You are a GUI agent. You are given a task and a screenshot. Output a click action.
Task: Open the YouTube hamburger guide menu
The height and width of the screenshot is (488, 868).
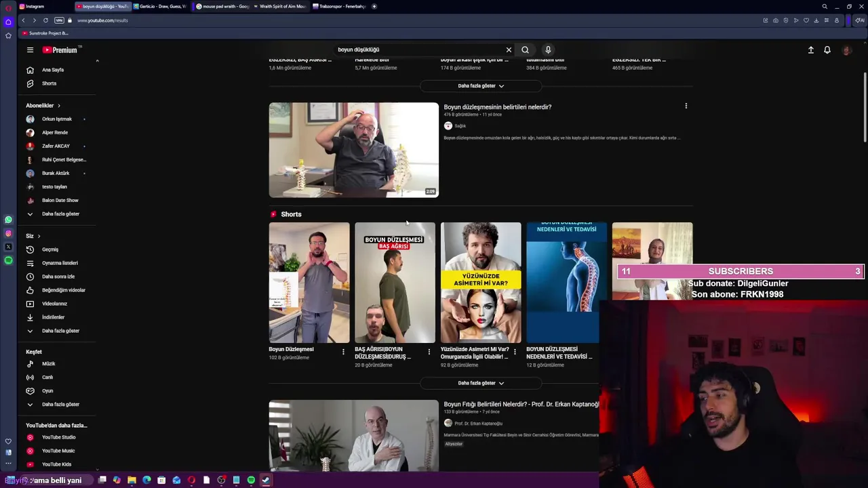point(30,50)
